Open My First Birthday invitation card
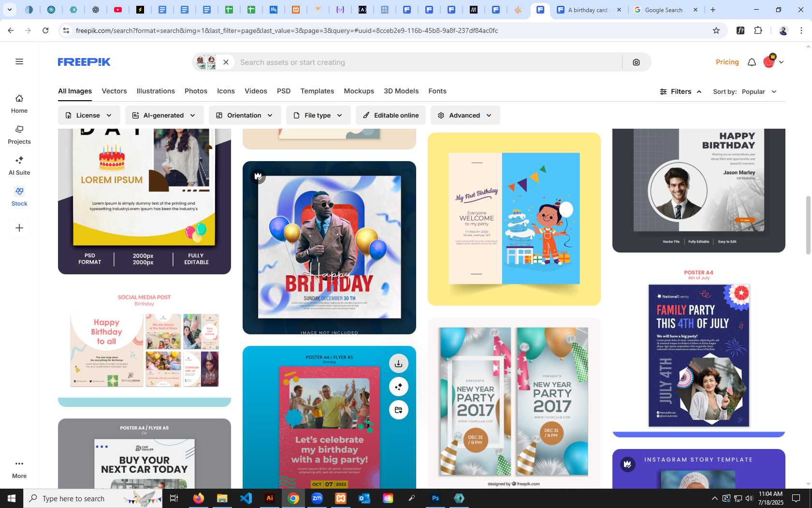This screenshot has height=508, width=812. click(514, 219)
